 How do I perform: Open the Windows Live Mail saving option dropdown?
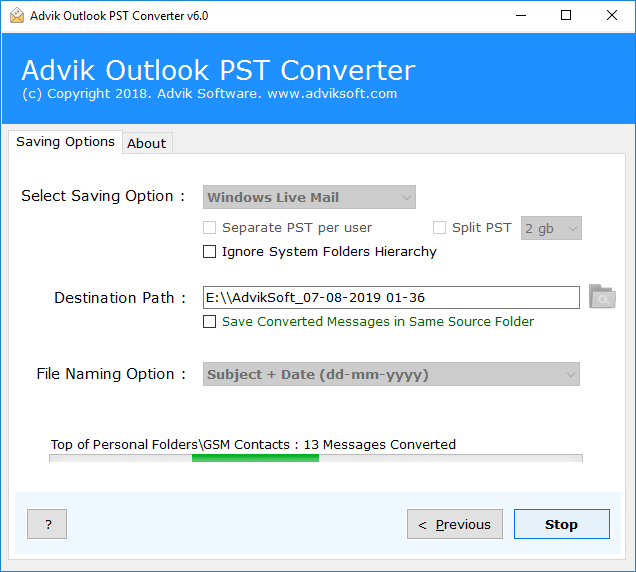pos(309,197)
